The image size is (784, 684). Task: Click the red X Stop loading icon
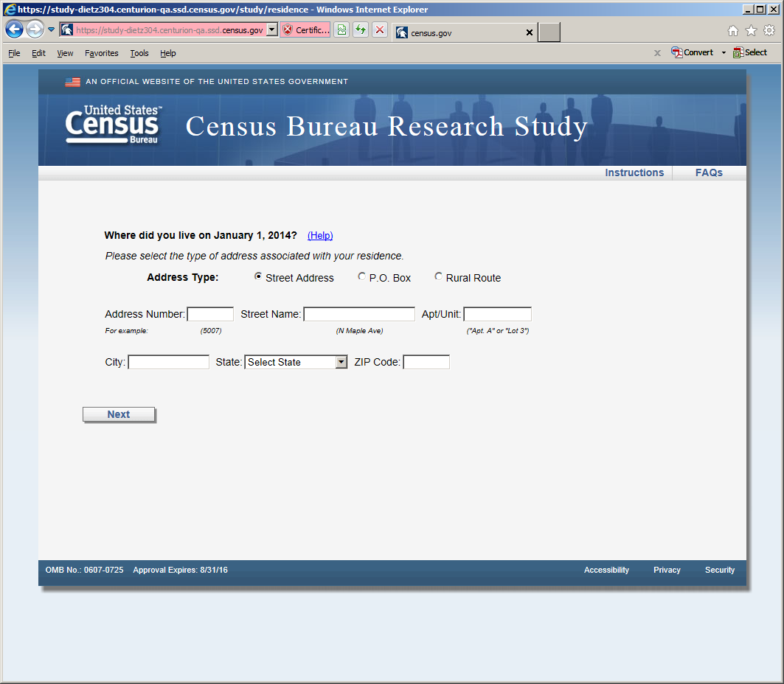(x=379, y=30)
